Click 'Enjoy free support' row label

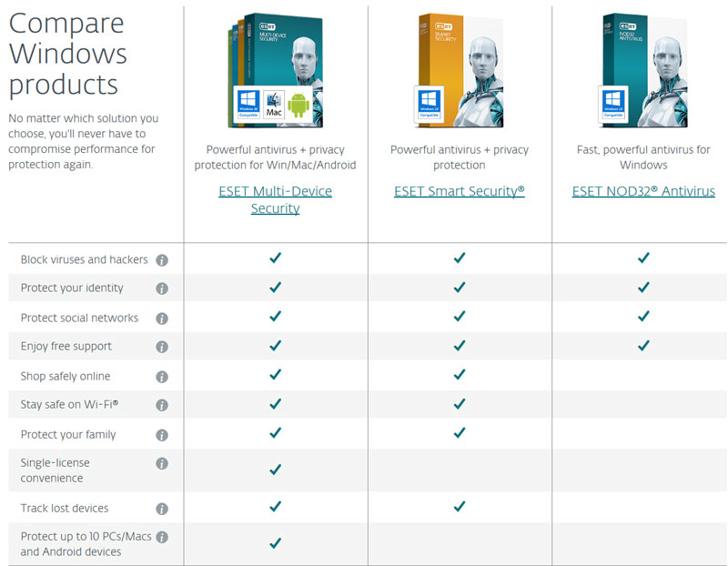click(66, 347)
